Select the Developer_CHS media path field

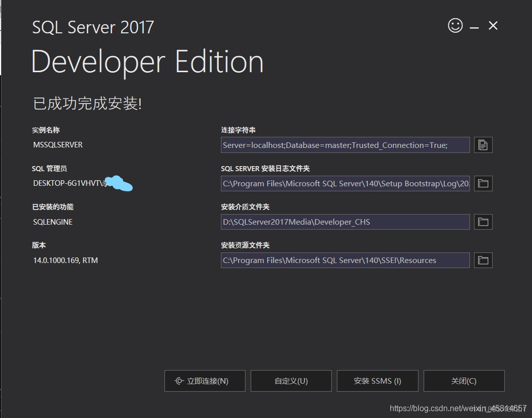click(x=345, y=222)
